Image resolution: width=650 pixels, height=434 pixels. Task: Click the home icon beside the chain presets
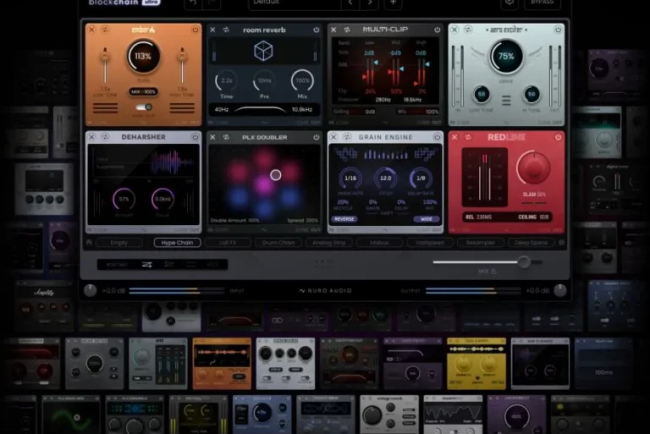89,242
